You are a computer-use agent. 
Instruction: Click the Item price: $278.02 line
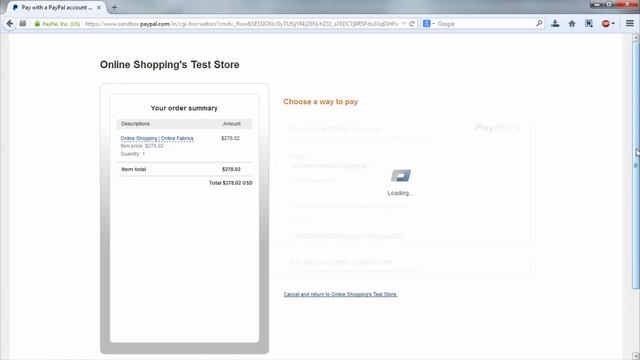coord(142,146)
